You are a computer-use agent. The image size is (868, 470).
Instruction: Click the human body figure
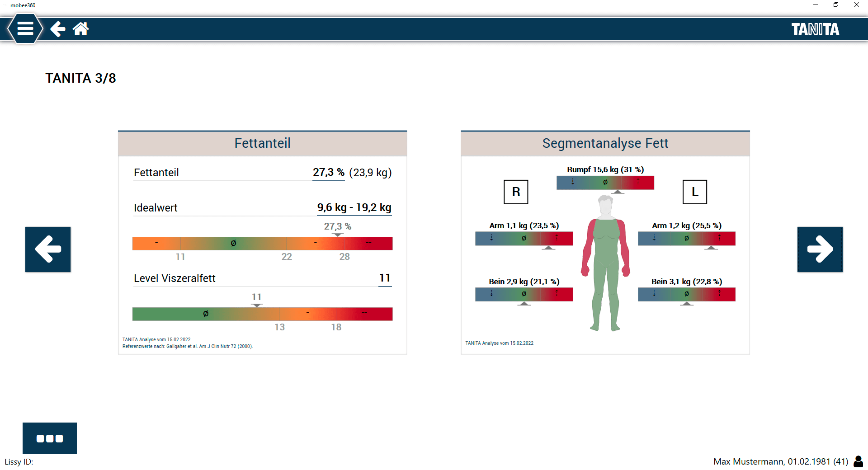[605, 262]
